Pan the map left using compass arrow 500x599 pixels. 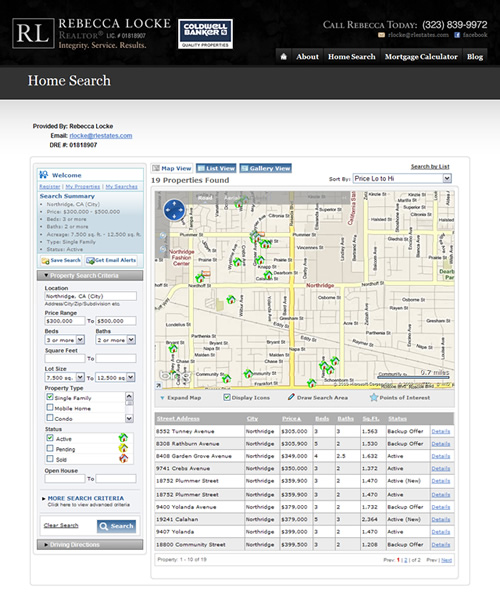(x=167, y=210)
